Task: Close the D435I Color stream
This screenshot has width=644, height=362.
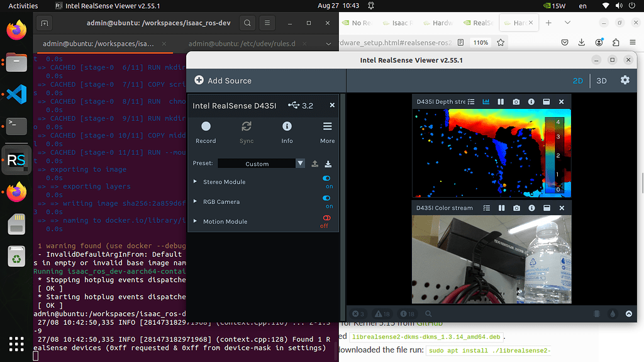Action: point(562,208)
